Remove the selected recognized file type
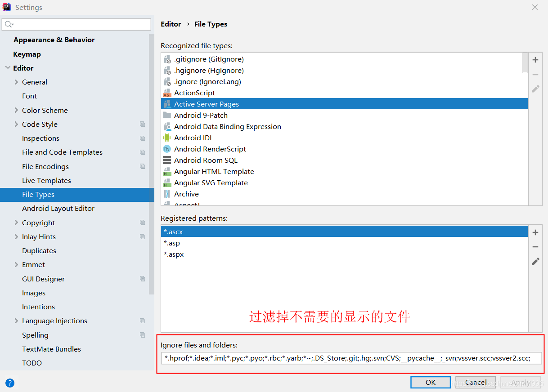This screenshot has width=548, height=392. [x=535, y=74]
